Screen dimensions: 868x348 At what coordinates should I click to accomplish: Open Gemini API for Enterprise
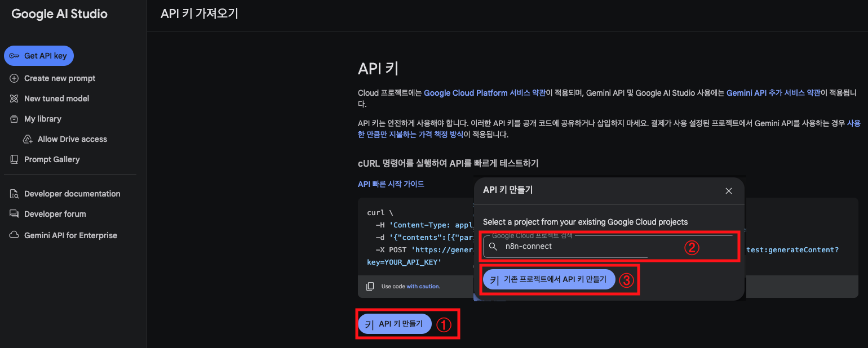pos(70,235)
